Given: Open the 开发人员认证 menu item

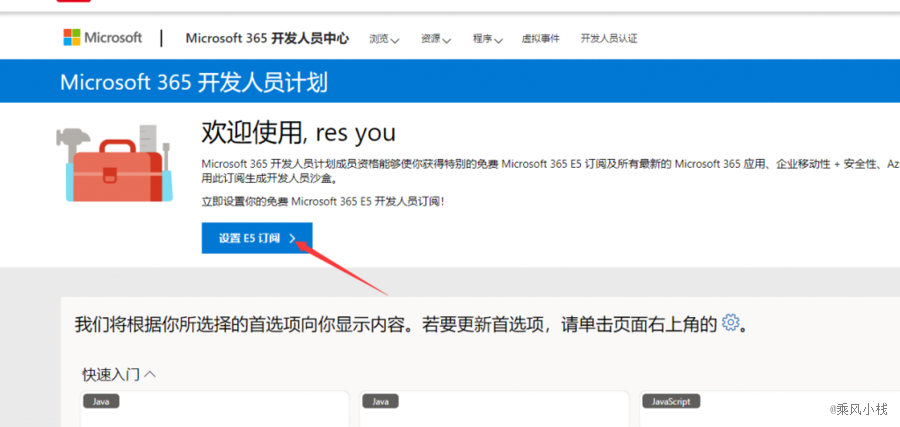Looking at the screenshot, I should (x=608, y=39).
